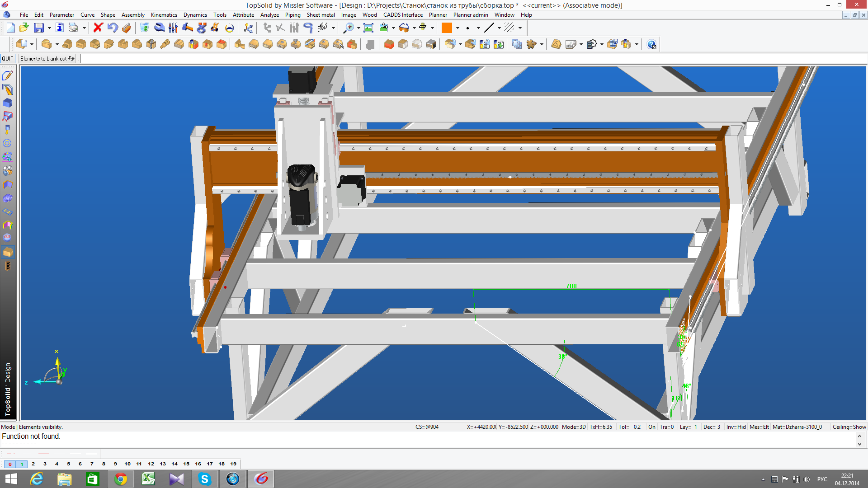Click the zoom magnifier icon
The height and width of the screenshot is (488, 868).
[349, 28]
